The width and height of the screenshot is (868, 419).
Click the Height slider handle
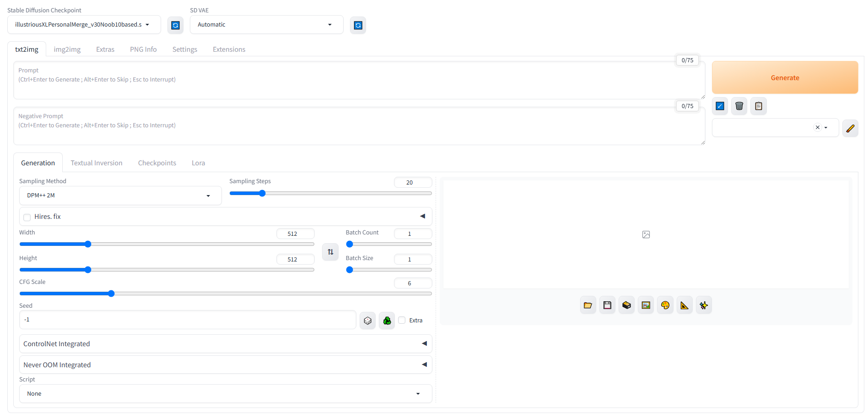(88, 270)
